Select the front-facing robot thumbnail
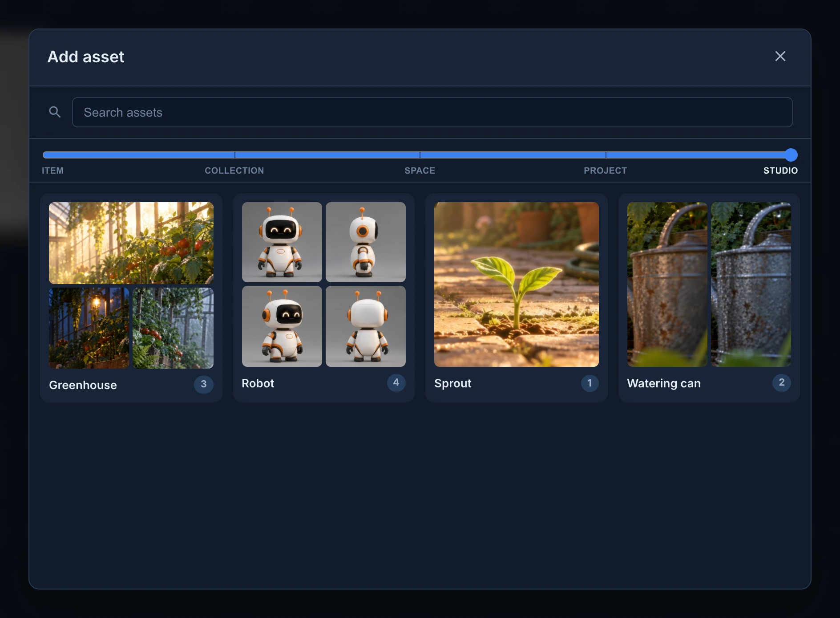The height and width of the screenshot is (618, 840). pos(282,242)
